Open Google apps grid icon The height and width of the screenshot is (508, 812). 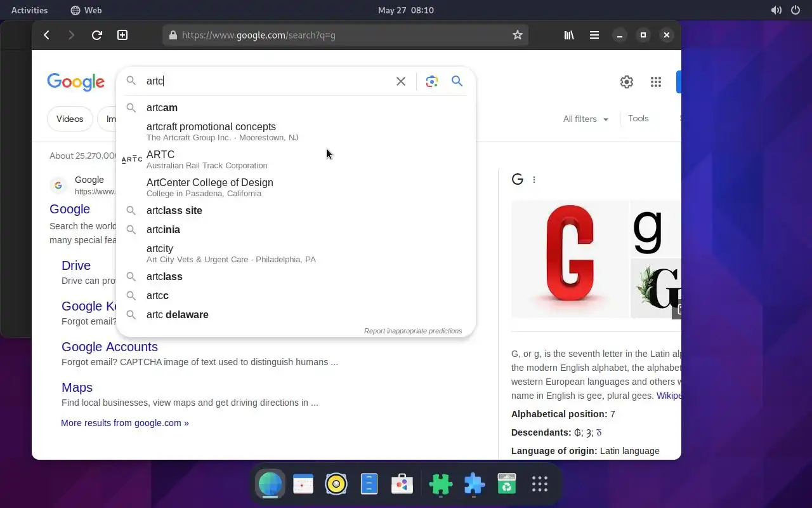(x=656, y=82)
